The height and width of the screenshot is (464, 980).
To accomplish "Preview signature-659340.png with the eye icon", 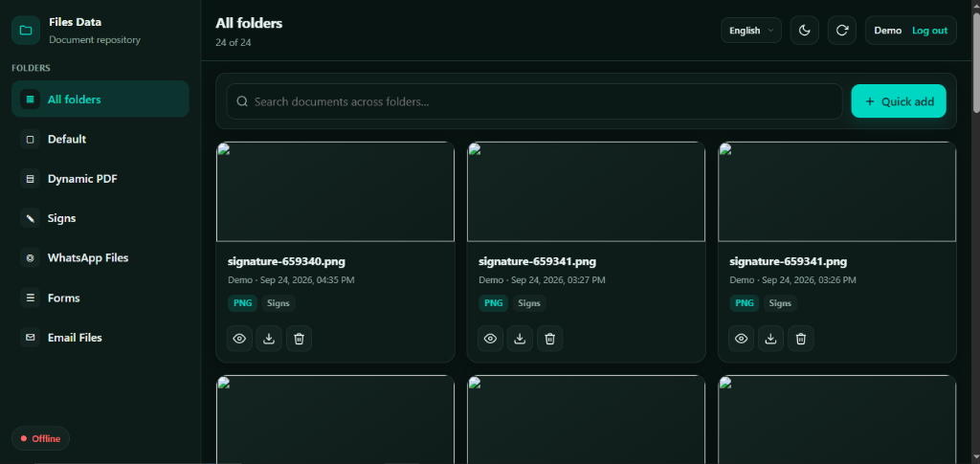I will (x=239, y=339).
